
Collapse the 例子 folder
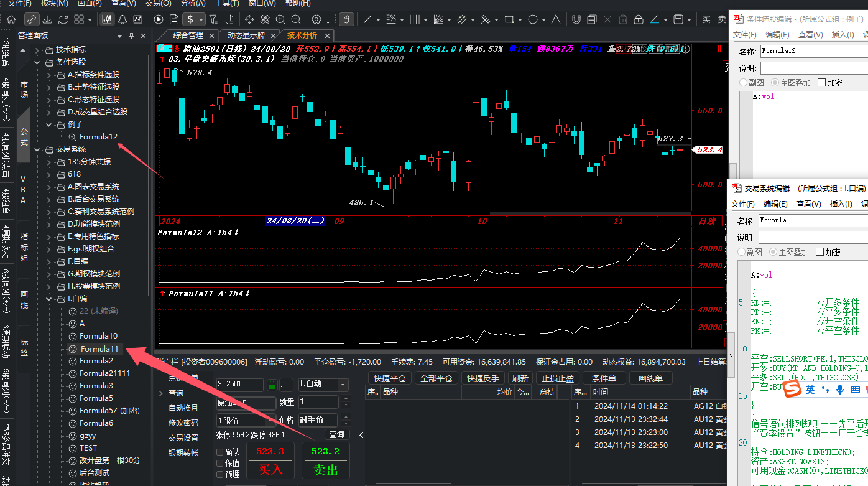[49, 124]
